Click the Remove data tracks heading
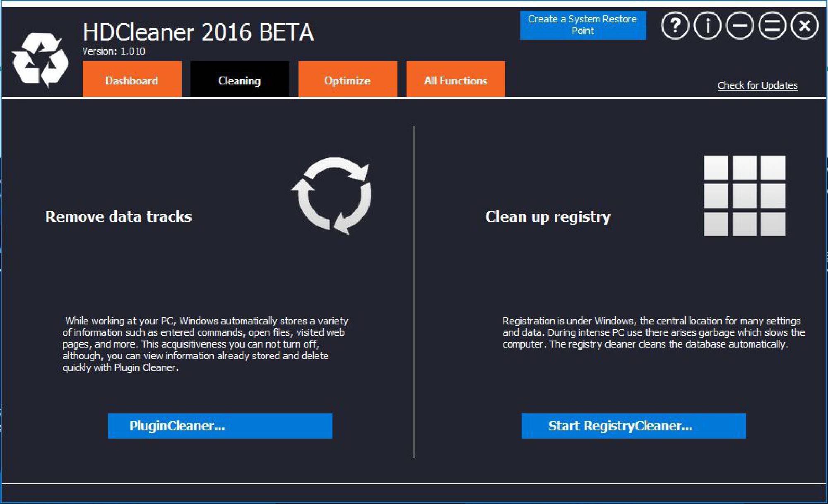Image resolution: width=828 pixels, height=504 pixels. pos(118,216)
